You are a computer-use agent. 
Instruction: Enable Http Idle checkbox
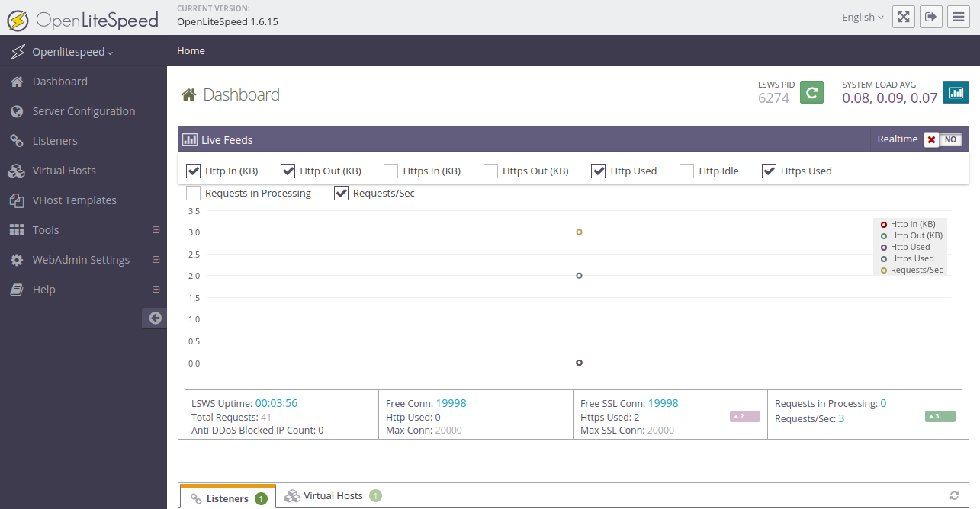(x=686, y=171)
